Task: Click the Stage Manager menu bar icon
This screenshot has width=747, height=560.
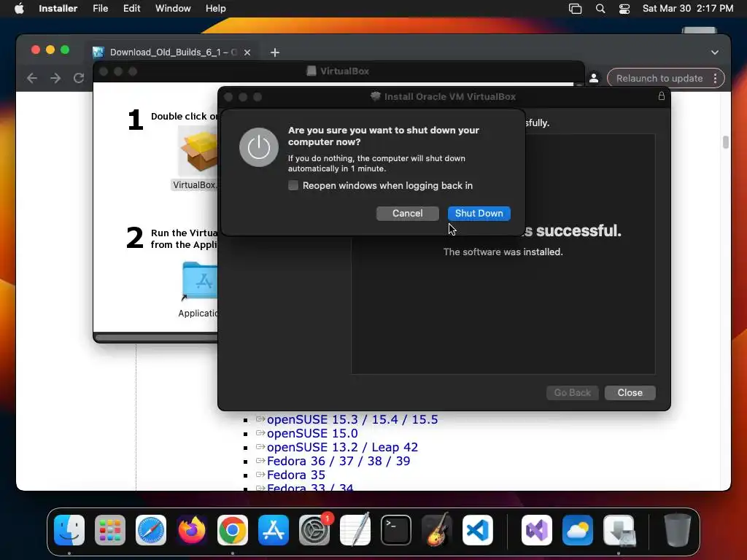Action: [575, 9]
